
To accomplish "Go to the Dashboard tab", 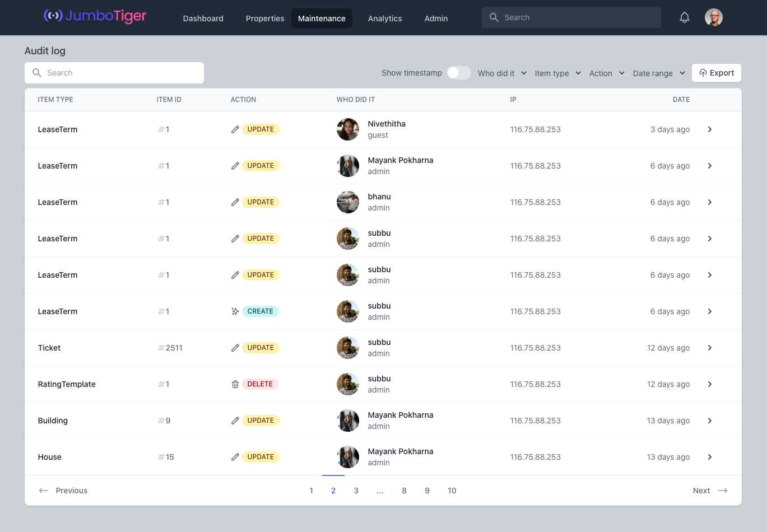I will [203, 18].
